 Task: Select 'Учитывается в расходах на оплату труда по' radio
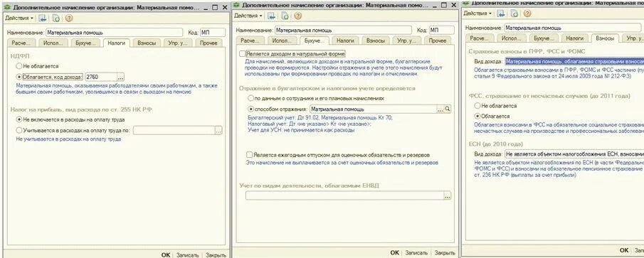click(19, 131)
